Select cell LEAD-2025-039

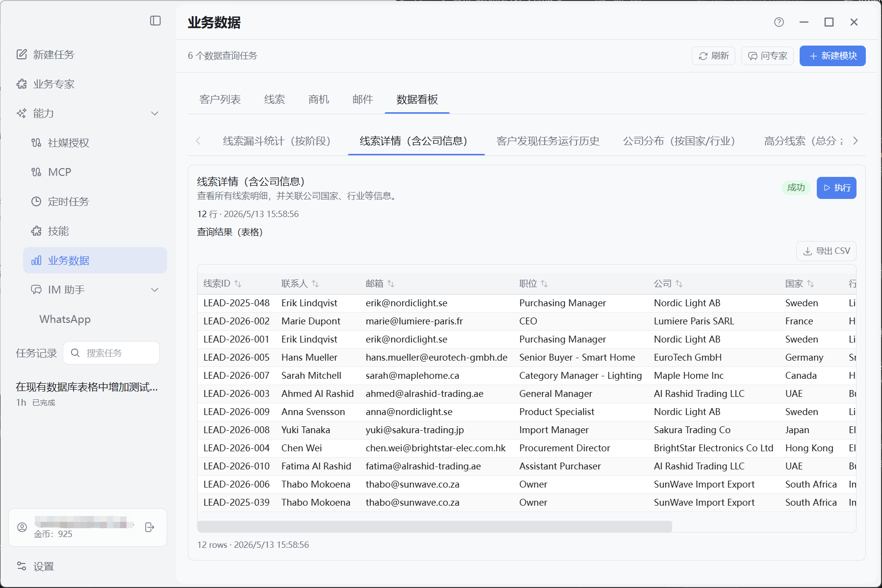(x=236, y=502)
